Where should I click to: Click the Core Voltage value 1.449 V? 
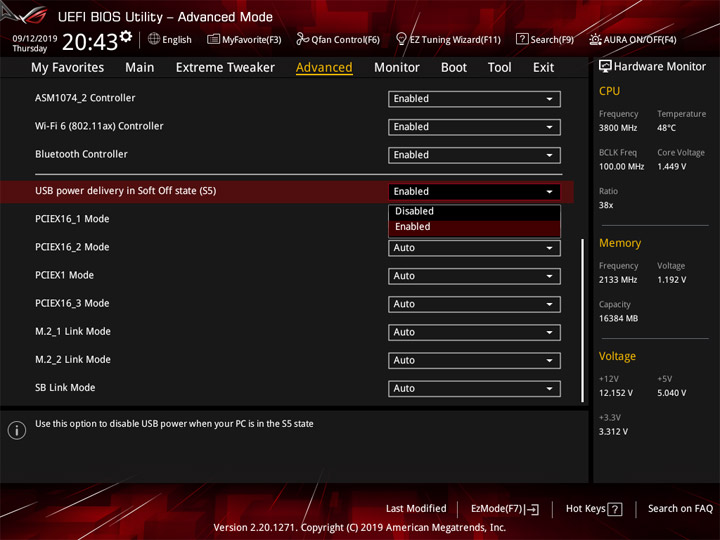pos(671,167)
